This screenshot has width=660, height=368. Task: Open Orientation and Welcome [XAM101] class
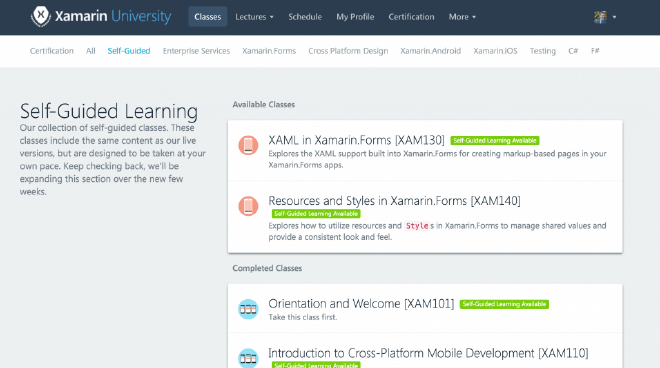click(x=361, y=304)
